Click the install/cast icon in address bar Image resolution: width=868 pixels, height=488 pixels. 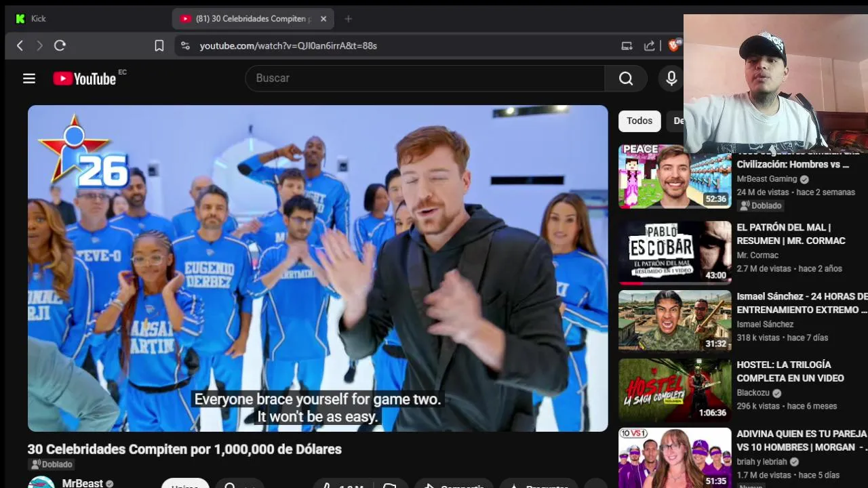627,45
